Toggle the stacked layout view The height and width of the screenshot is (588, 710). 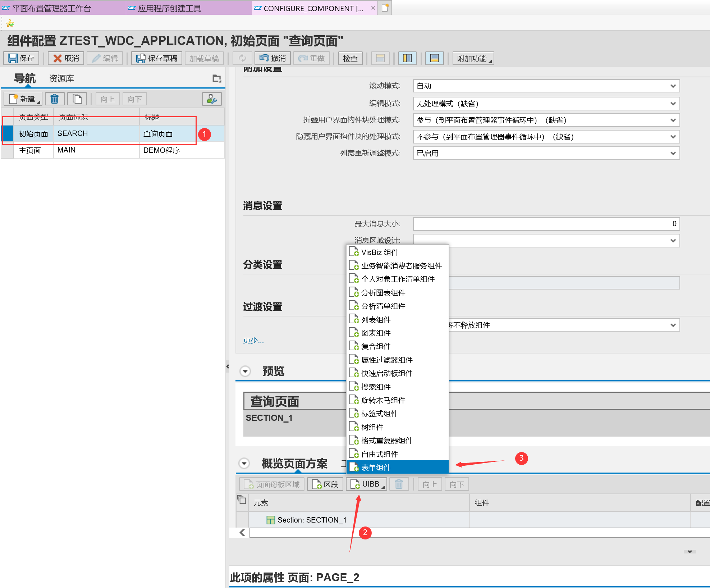435,58
